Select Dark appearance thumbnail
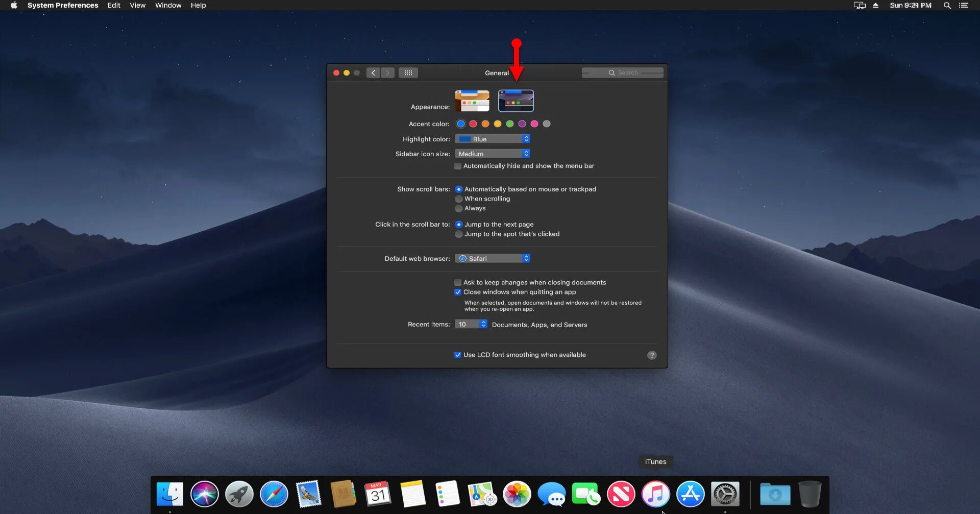This screenshot has width=980, height=514. coord(516,101)
